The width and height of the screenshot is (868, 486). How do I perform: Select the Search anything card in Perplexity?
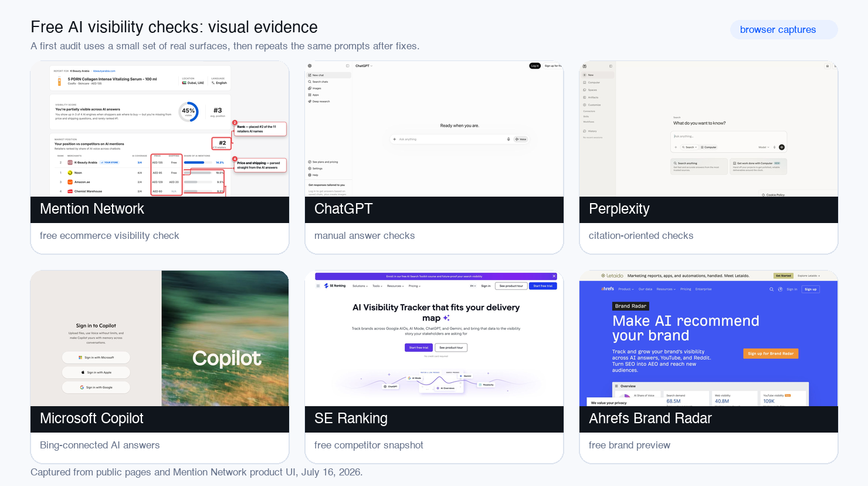[699, 166]
